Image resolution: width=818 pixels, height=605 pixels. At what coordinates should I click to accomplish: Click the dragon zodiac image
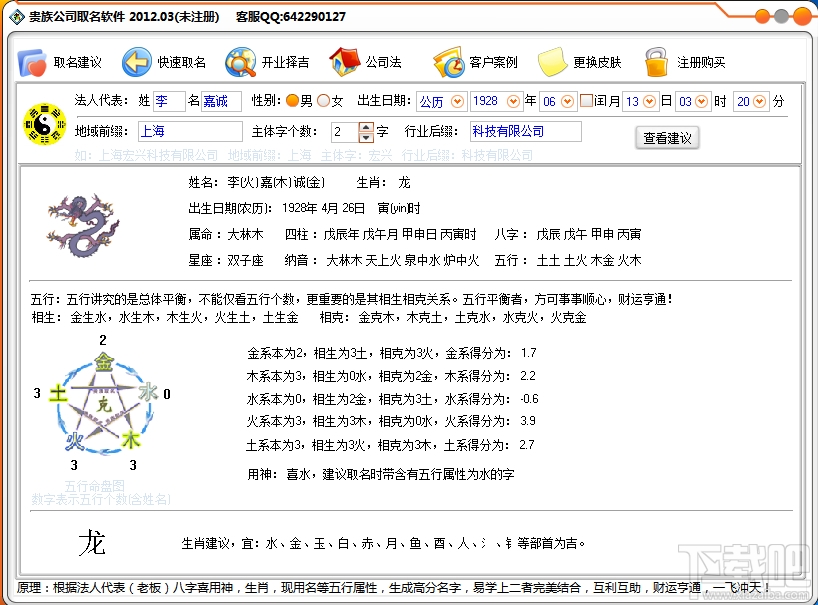tap(83, 225)
